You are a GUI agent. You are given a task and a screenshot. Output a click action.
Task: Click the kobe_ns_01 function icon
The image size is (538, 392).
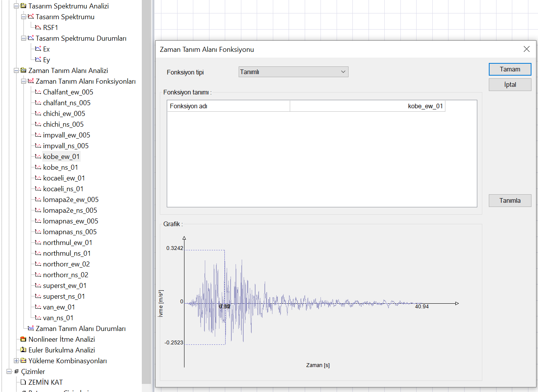38,167
